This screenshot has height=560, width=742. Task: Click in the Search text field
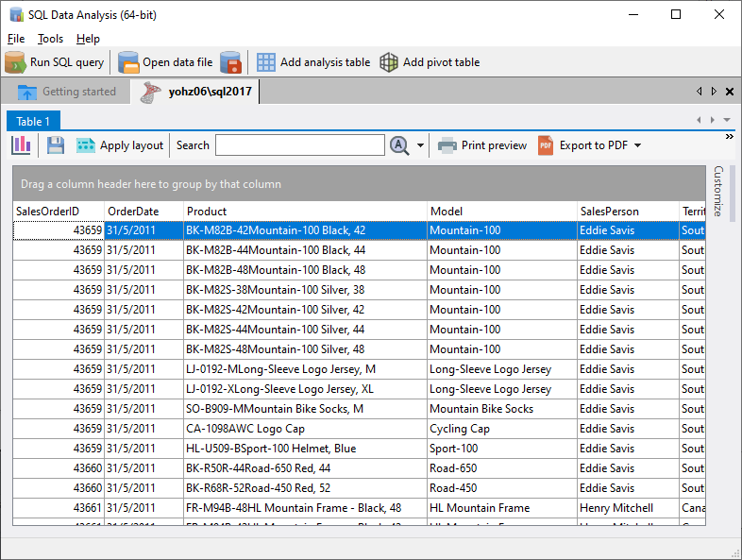coord(299,145)
